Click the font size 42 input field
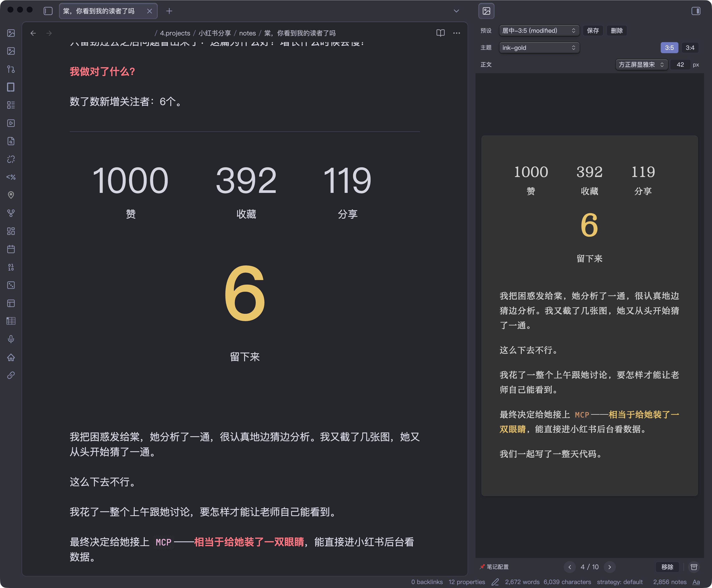Viewport: 712px width, 588px height. pyautogui.click(x=680, y=65)
